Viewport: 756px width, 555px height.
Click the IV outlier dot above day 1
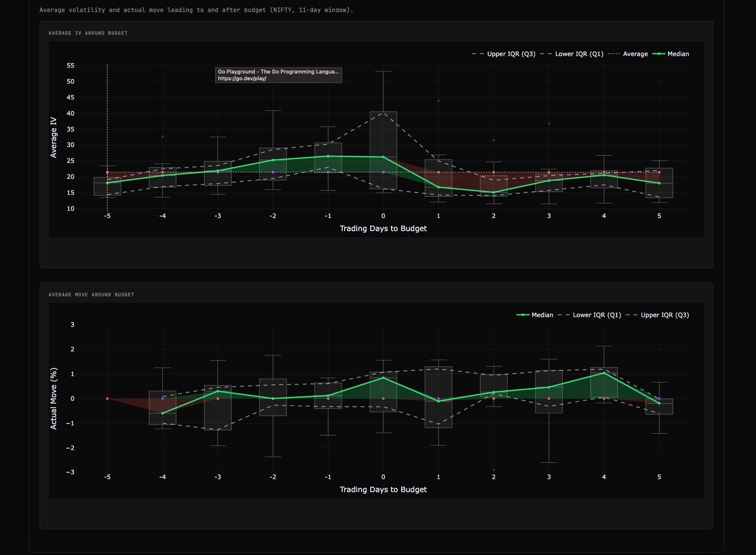438,101
